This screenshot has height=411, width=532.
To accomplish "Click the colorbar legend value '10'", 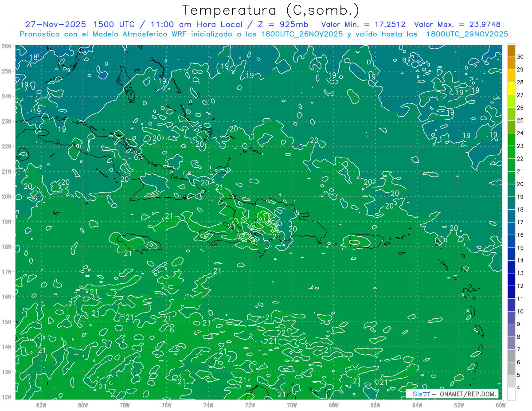I will pyautogui.click(x=520, y=312).
